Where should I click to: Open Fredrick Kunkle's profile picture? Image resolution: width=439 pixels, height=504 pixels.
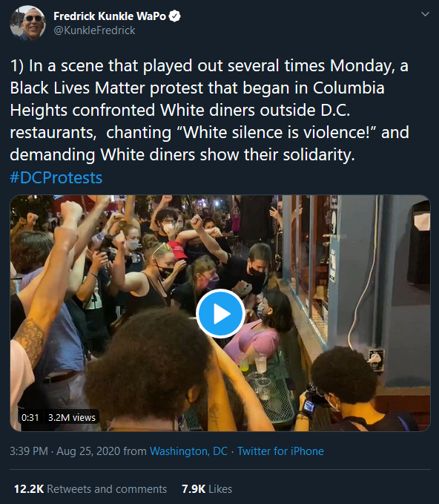(x=28, y=23)
